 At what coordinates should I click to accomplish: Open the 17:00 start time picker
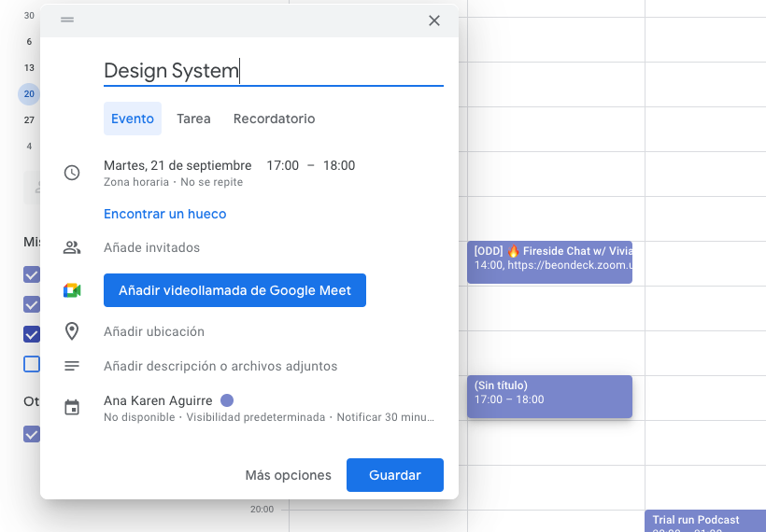(282, 165)
